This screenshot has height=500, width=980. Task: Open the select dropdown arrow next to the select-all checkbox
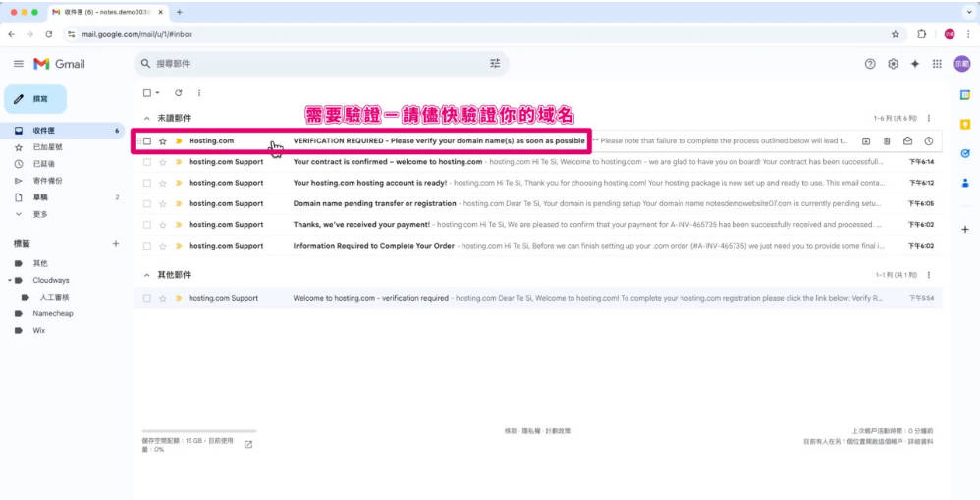click(157, 93)
